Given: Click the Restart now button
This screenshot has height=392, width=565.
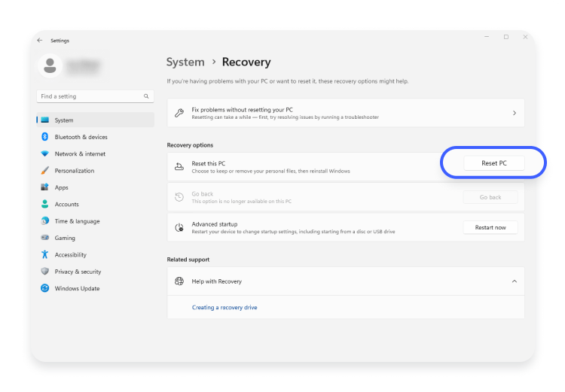Looking at the screenshot, I should coord(490,227).
